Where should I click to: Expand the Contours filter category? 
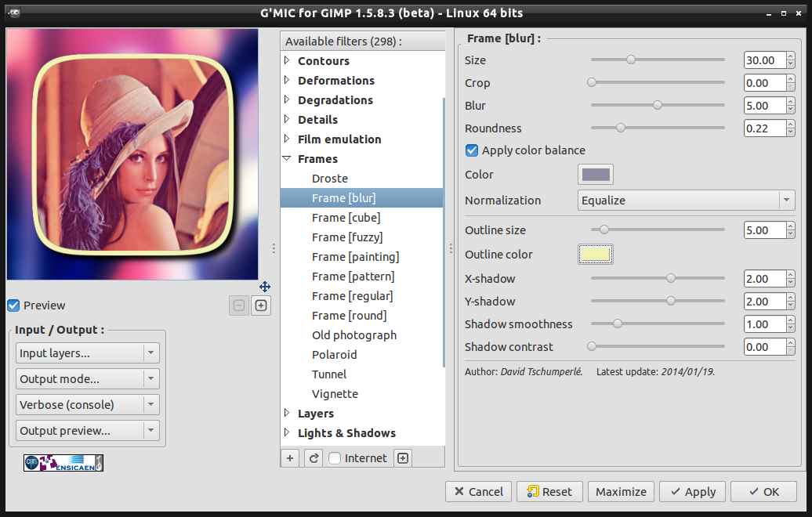click(x=287, y=60)
